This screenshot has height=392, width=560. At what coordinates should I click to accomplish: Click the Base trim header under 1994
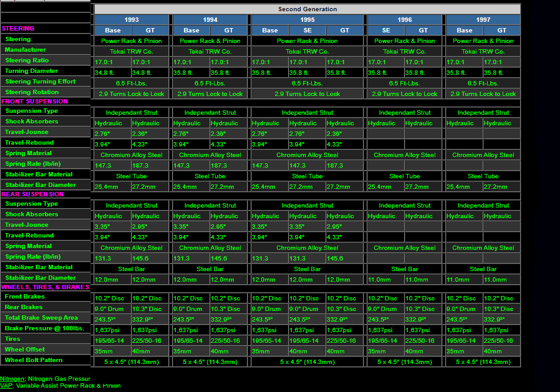191,31
